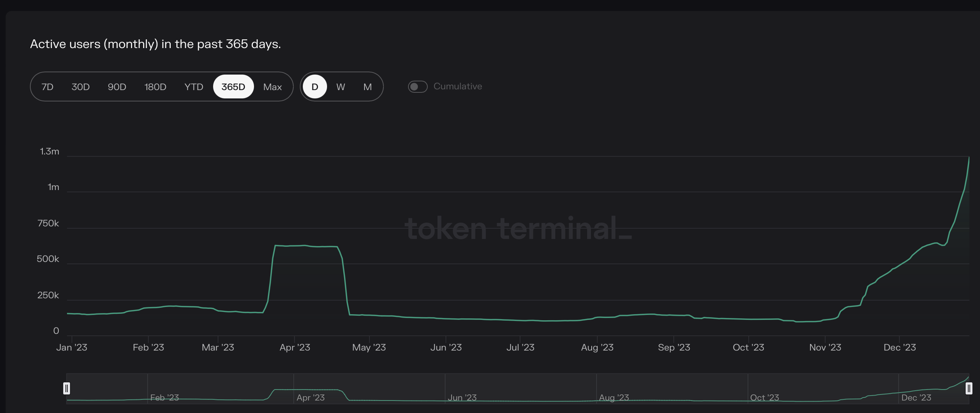Click Oct '23 in the mini navigator
Screen dimensions: 980x413
[764, 397]
